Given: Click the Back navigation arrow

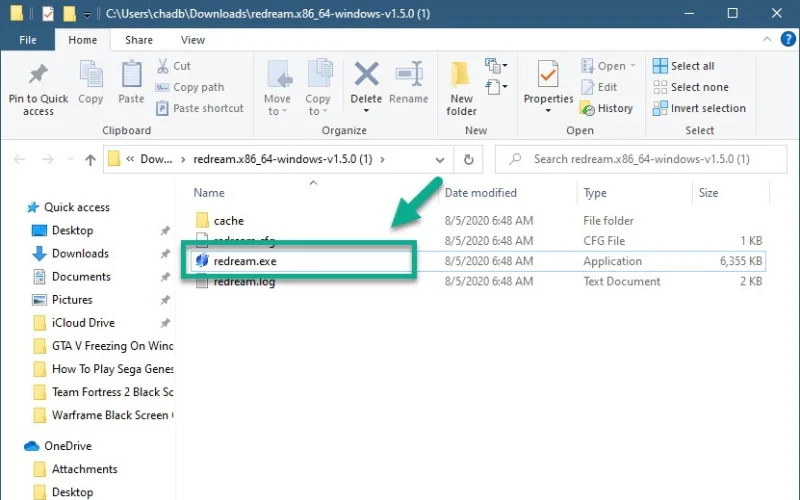Looking at the screenshot, I should [x=19, y=160].
